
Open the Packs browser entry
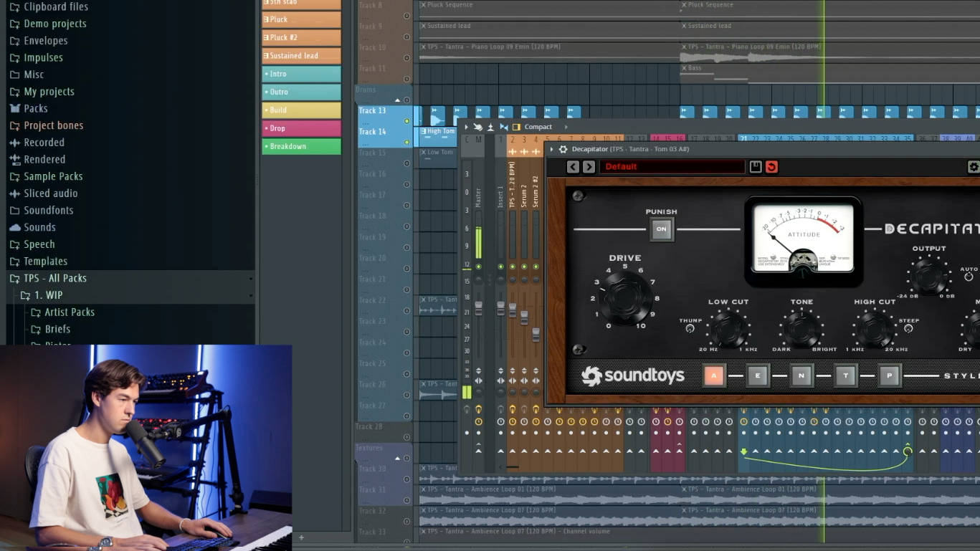click(29, 109)
